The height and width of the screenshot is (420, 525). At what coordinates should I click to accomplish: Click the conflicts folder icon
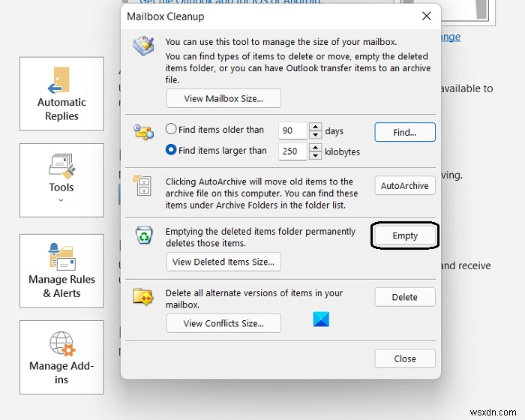coord(143,296)
